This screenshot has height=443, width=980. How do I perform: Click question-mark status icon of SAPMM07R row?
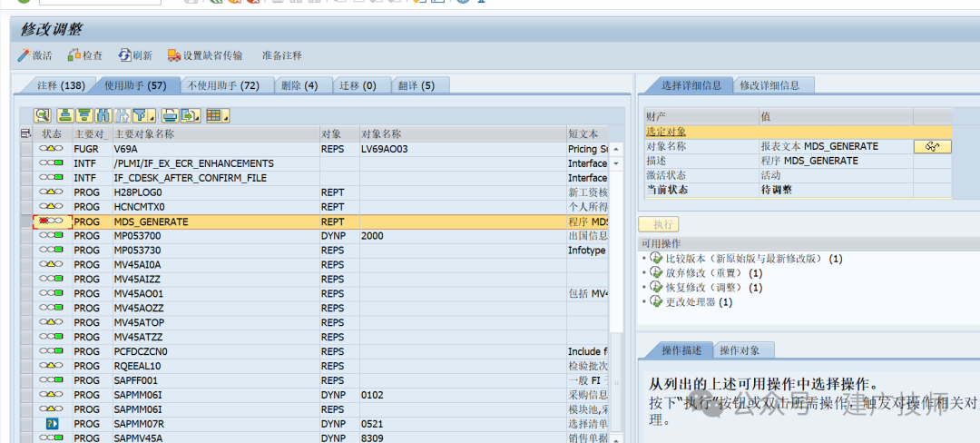(x=51, y=424)
